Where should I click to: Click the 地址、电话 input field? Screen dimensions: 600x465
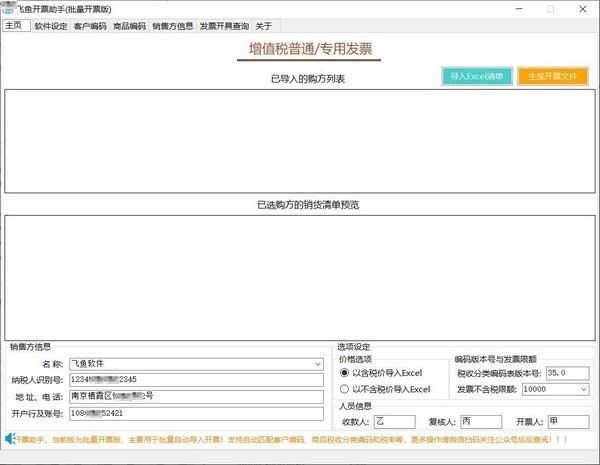(196, 396)
